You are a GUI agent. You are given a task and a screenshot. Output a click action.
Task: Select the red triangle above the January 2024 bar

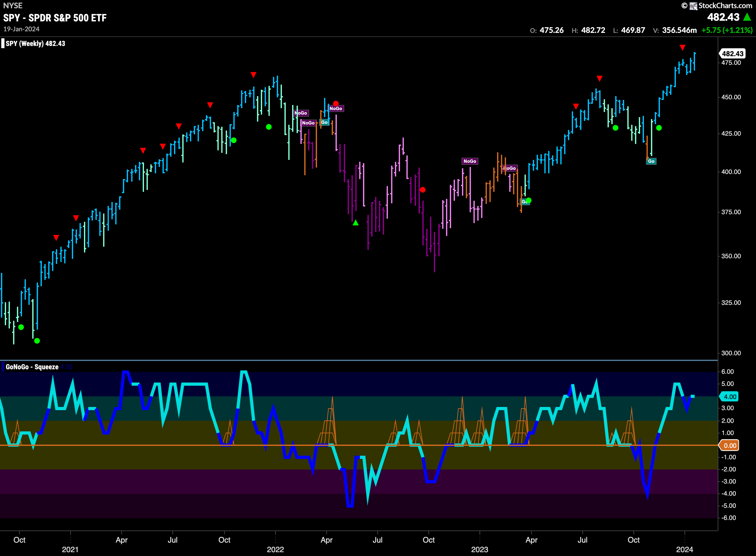click(682, 48)
